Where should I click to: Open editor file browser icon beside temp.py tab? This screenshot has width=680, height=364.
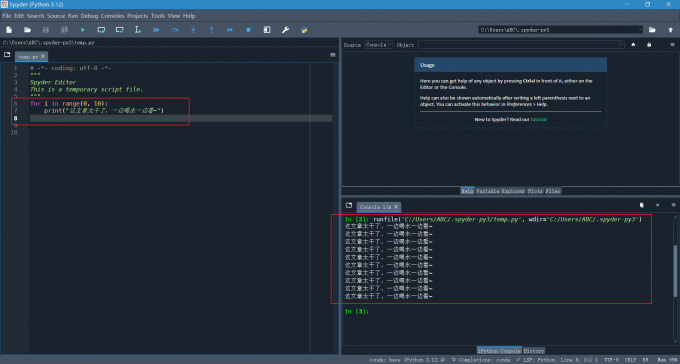[7, 55]
